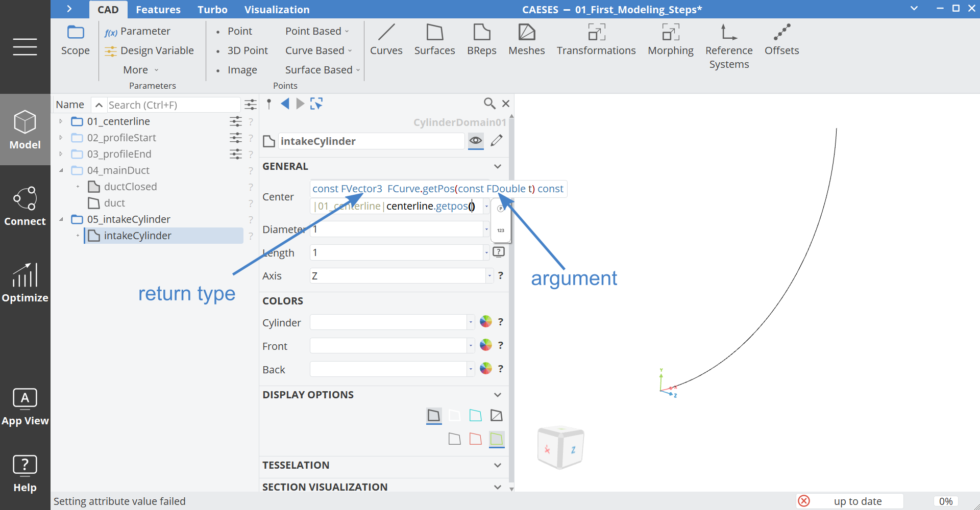Image resolution: width=980 pixels, height=510 pixels.
Task: Collapse the 05_intakeCylinder tree folder
Action: pos(62,219)
